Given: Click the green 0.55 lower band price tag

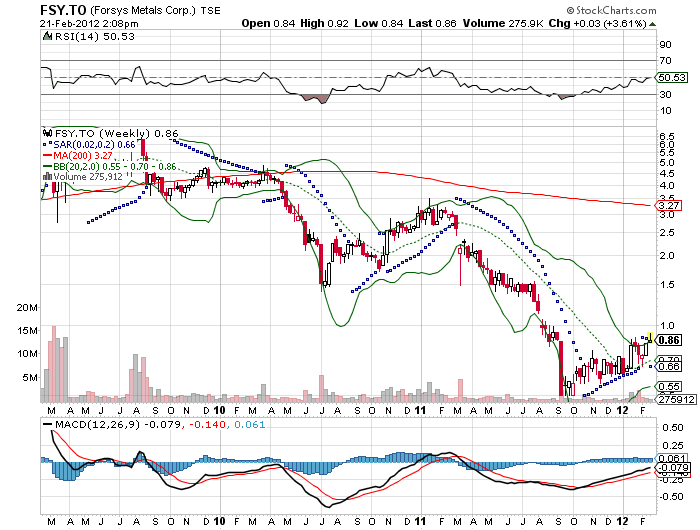Looking at the screenshot, I should click(x=669, y=387).
